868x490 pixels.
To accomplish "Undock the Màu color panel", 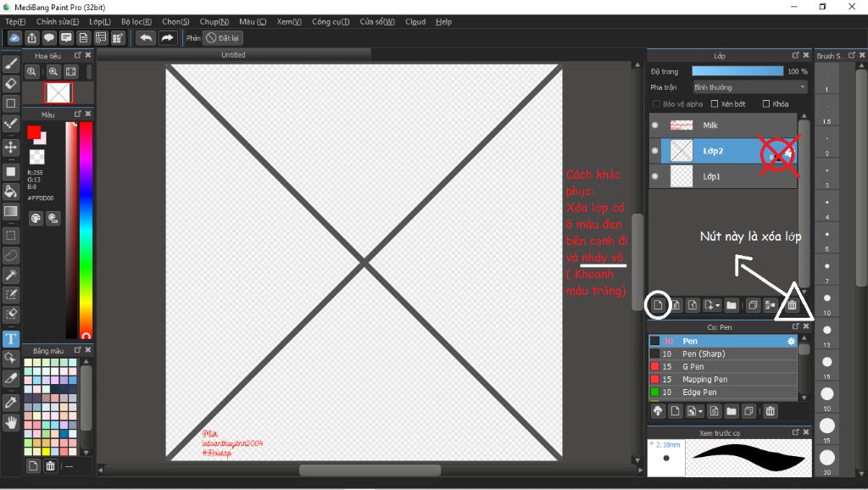I will click(x=77, y=114).
